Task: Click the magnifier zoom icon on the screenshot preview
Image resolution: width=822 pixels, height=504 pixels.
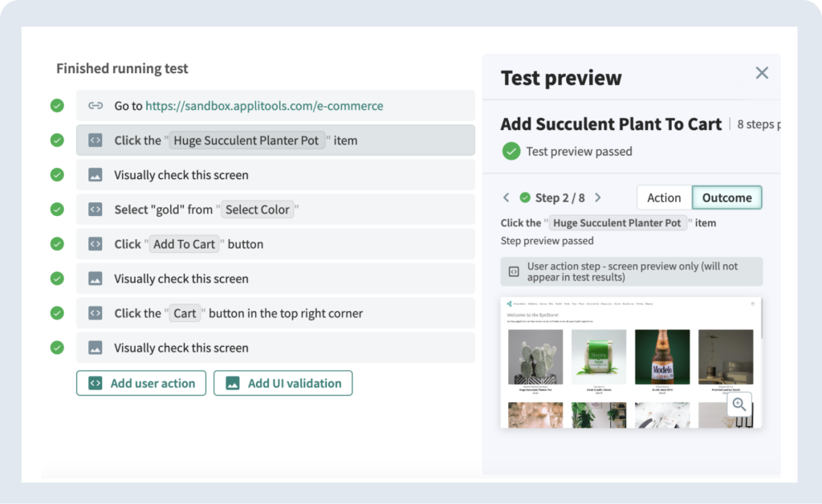Action: (x=739, y=404)
